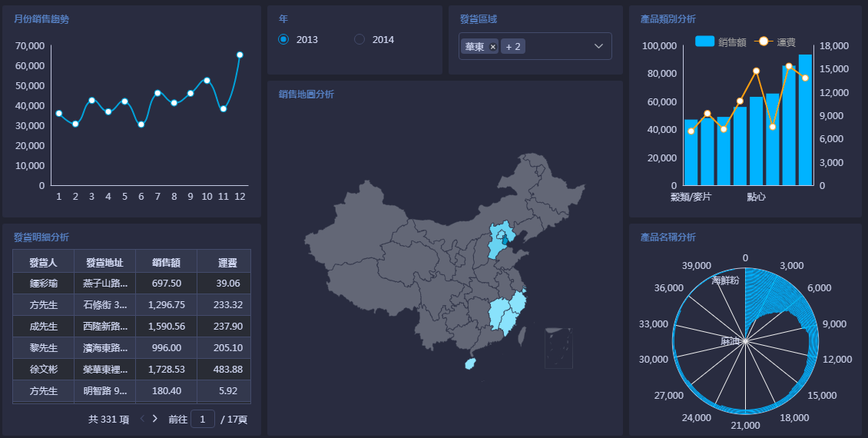The image size is (868, 438).
Task: Select the 2013 year radio button
Action: [x=284, y=39]
